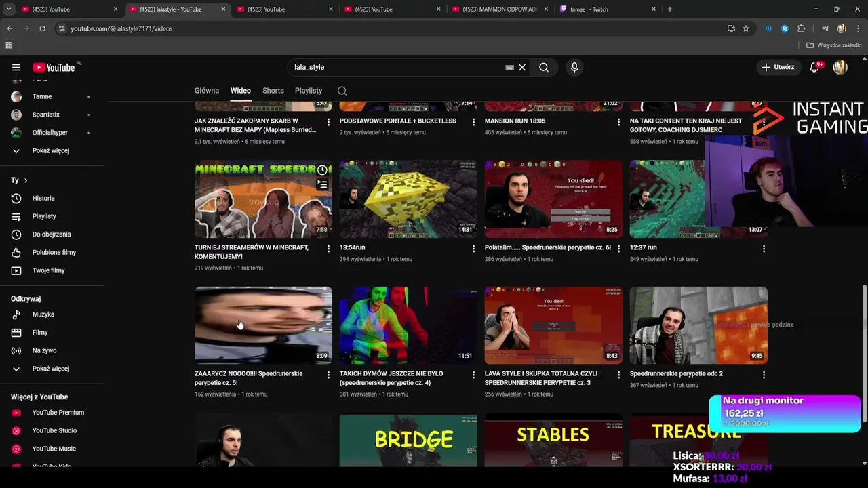The width and height of the screenshot is (868, 488).
Task: Click title NA TAKI CONTENT TEN KRAJ
Action: [686, 125]
